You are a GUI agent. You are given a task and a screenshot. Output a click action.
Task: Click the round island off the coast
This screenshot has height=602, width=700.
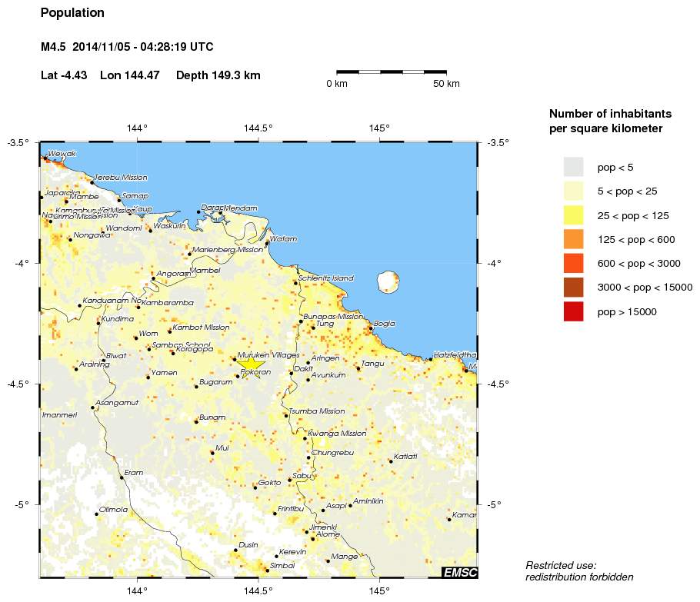(388, 282)
